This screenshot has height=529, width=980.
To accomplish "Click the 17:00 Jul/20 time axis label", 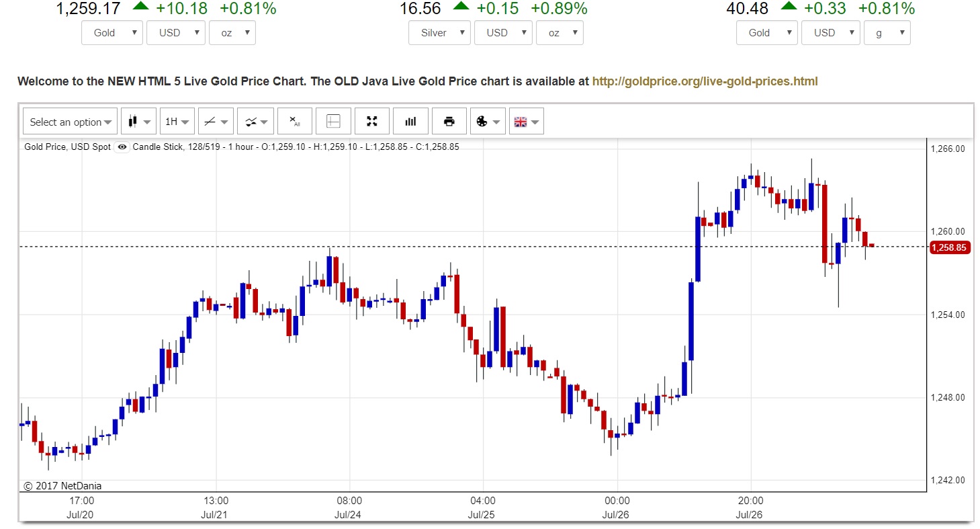I will click(x=82, y=507).
